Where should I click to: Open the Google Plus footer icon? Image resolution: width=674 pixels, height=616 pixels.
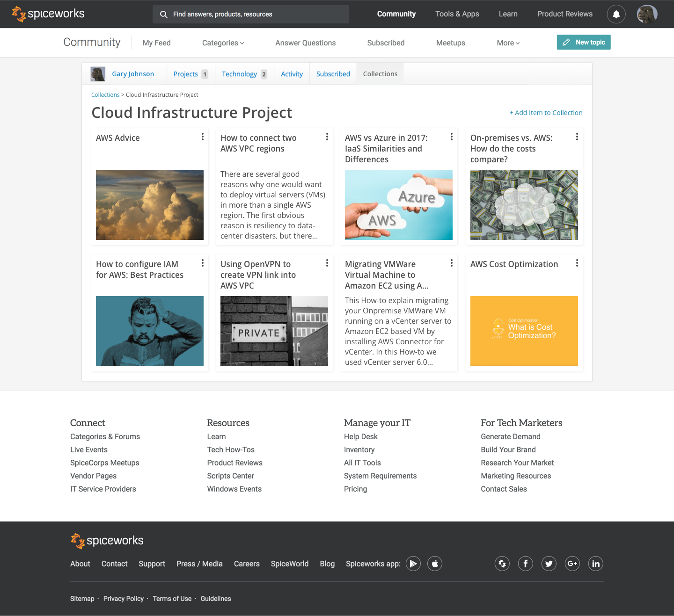click(x=572, y=564)
